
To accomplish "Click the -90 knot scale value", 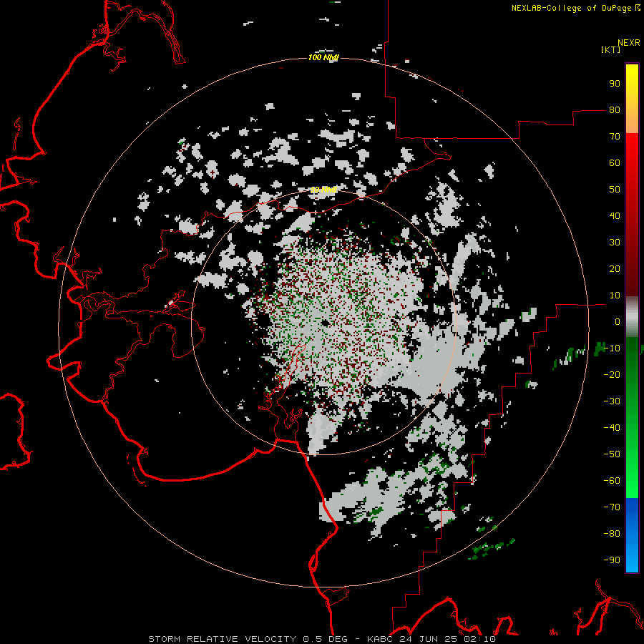I will click(612, 560).
